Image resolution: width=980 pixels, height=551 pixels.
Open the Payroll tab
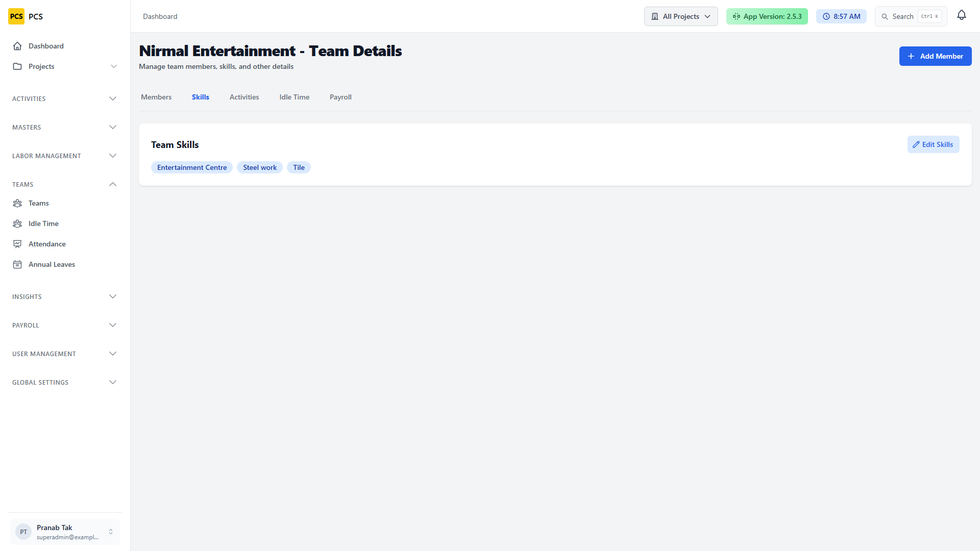(x=340, y=97)
